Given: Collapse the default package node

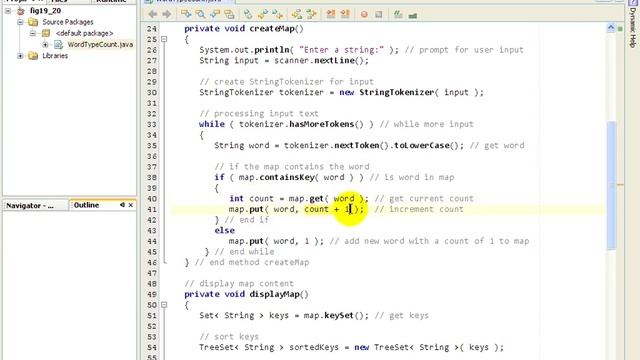Looking at the screenshot, I should click(33, 33).
